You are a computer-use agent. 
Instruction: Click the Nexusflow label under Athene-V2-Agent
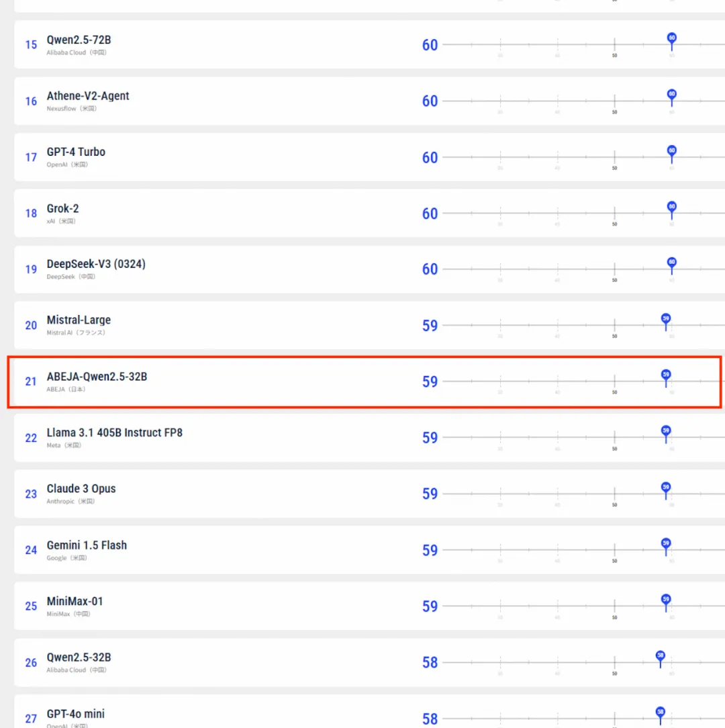(71, 109)
